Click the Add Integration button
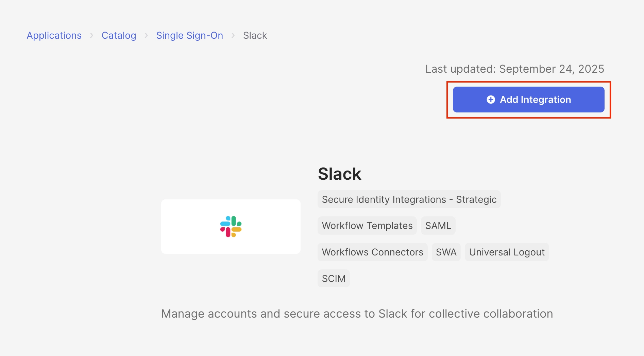This screenshot has width=644, height=356. pos(528,100)
